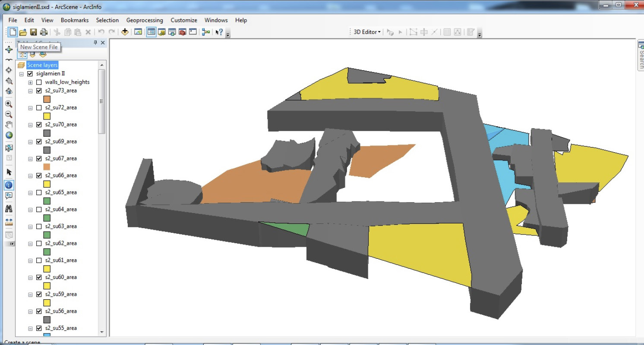Select the Zoom In tool
The height and width of the screenshot is (345, 644).
(x=9, y=104)
